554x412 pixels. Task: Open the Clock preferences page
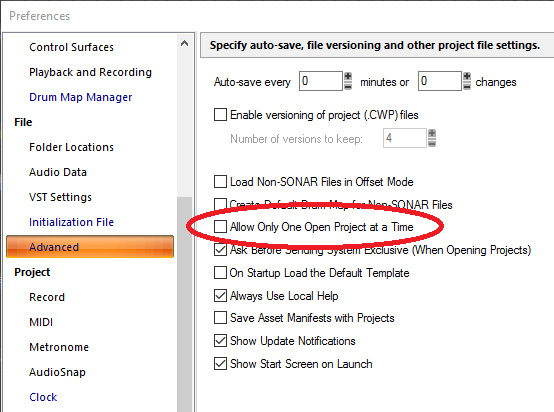coord(43,397)
